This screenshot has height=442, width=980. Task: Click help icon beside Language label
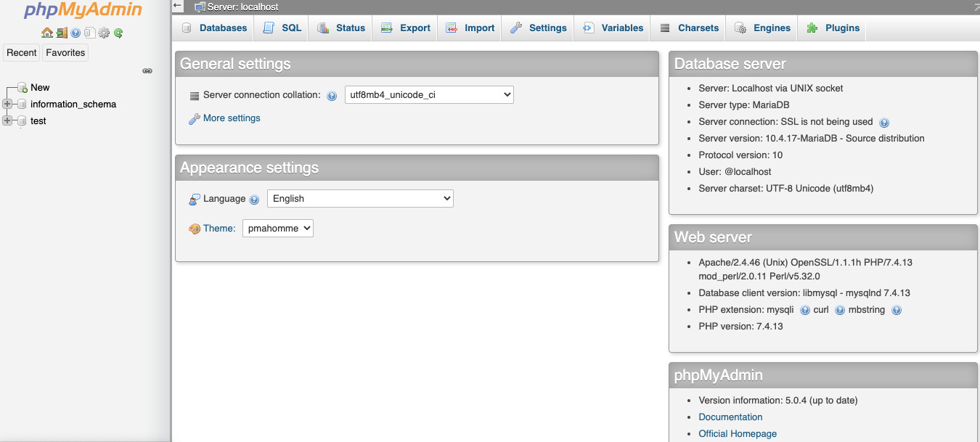pyautogui.click(x=254, y=200)
